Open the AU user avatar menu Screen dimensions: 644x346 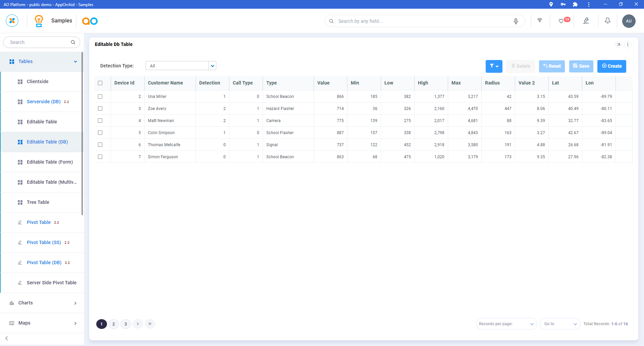coord(629,21)
